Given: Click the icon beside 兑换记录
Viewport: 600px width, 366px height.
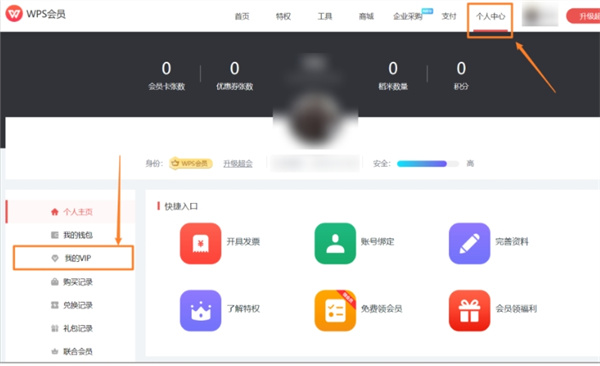Looking at the screenshot, I should point(55,305).
